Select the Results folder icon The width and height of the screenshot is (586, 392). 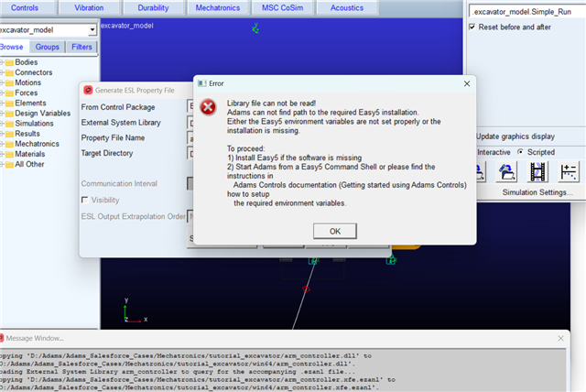point(10,134)
